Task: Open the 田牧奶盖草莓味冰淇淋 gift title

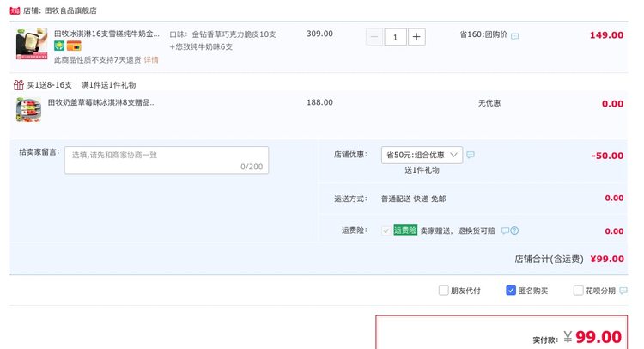Action: point(102,102)
